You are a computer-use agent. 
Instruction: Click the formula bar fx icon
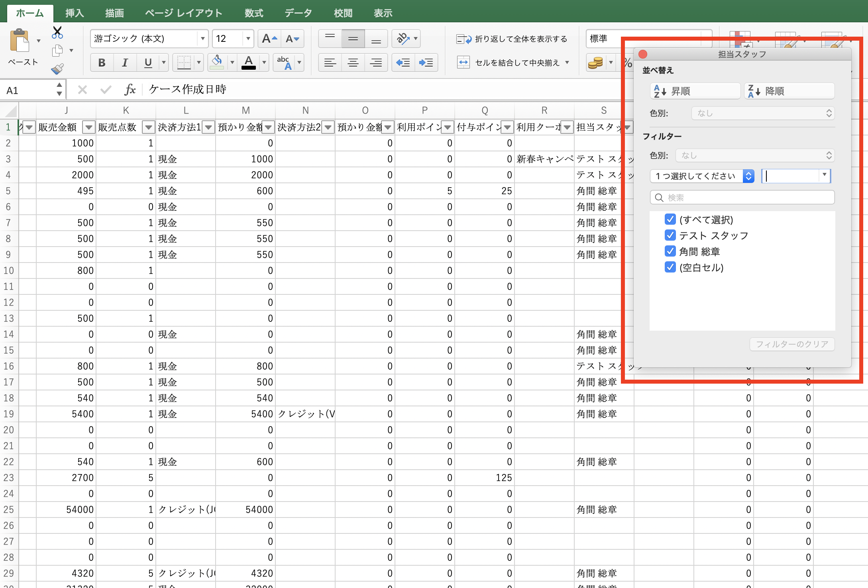coord(130,90)
